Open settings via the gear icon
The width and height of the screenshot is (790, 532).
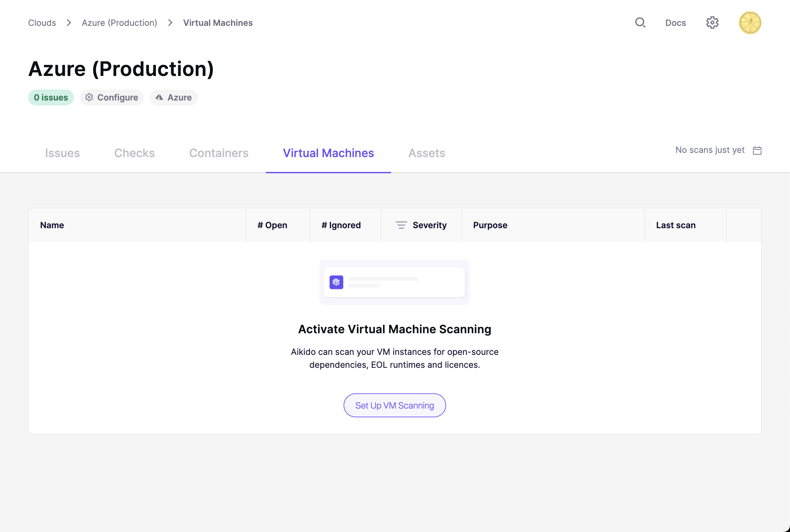coord(712,23)
